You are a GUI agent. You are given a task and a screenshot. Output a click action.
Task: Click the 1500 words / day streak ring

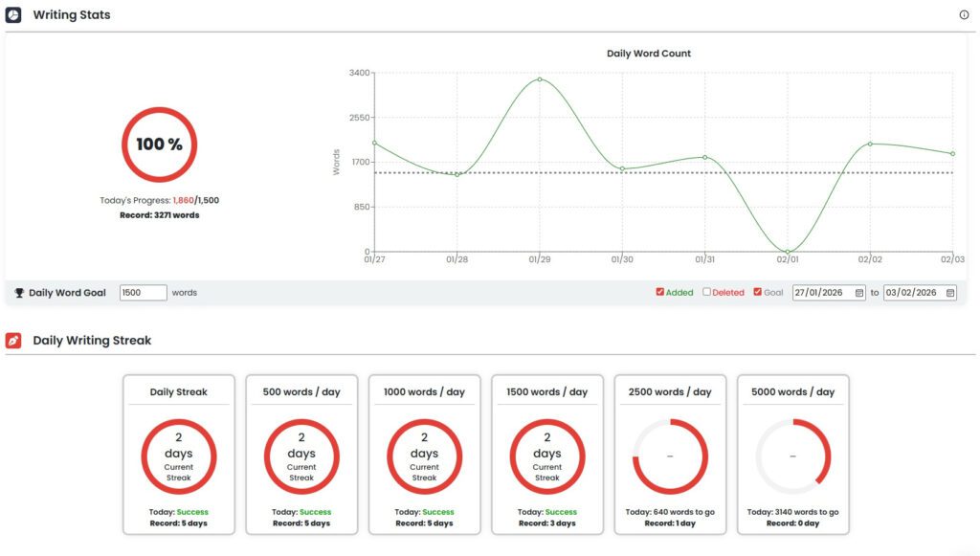[547, 456]
